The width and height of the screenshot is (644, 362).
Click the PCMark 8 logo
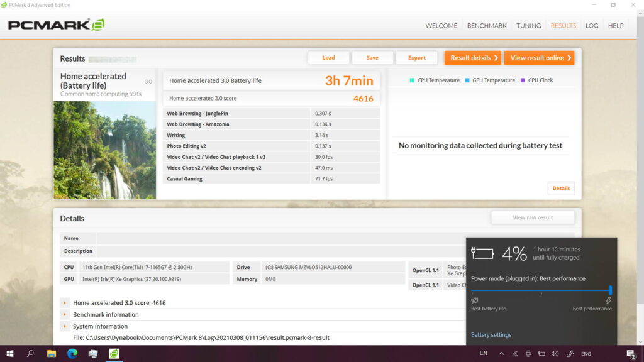click(x=56, y=25)
